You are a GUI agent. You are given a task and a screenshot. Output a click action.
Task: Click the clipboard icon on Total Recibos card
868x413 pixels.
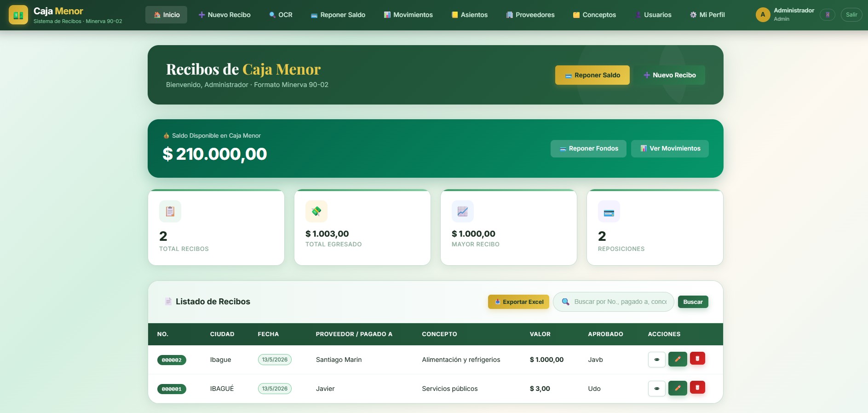170,211
